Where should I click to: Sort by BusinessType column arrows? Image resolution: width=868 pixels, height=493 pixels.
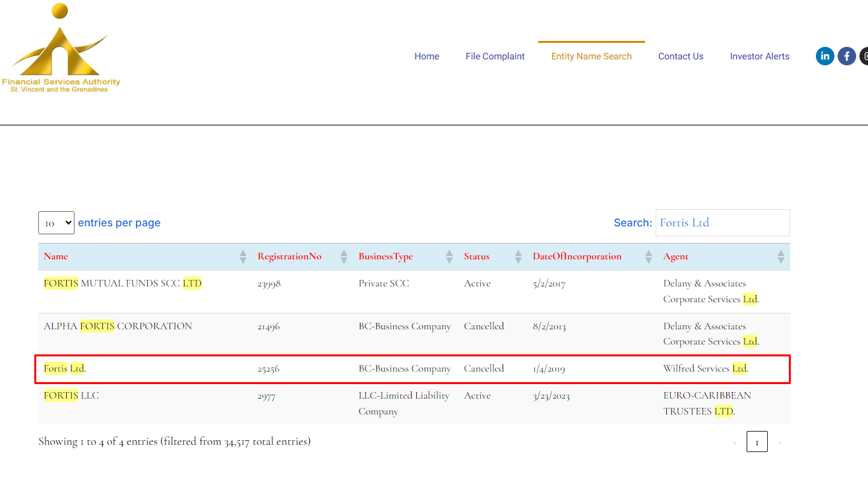[449, 257]
